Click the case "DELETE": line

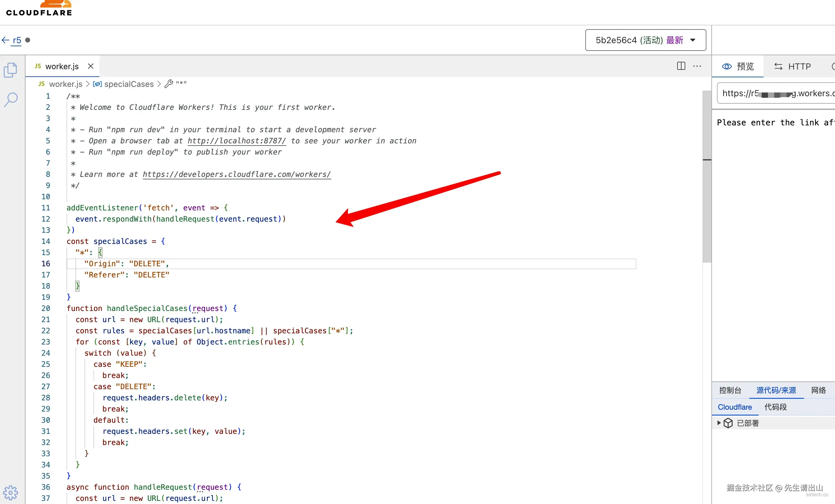click(x=124, y=387)
